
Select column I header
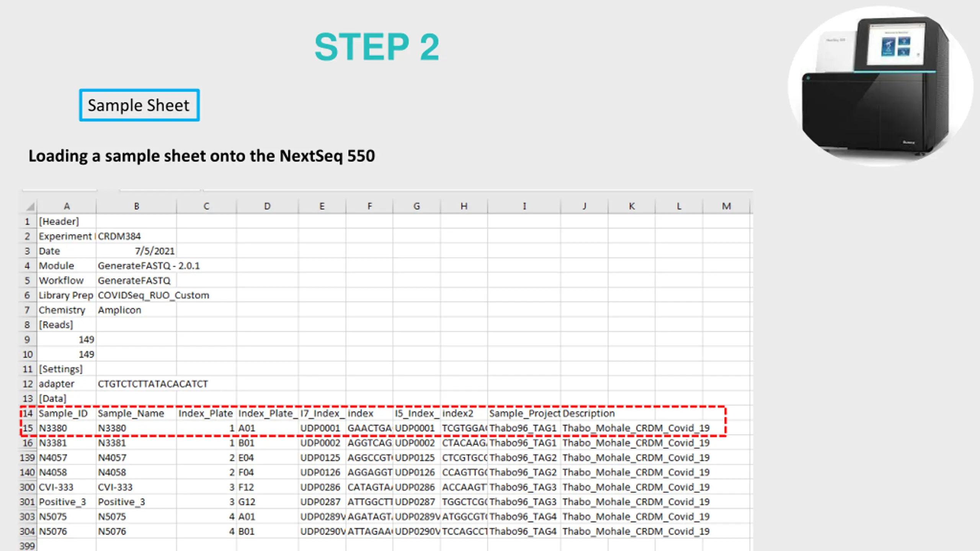[524, 206]
